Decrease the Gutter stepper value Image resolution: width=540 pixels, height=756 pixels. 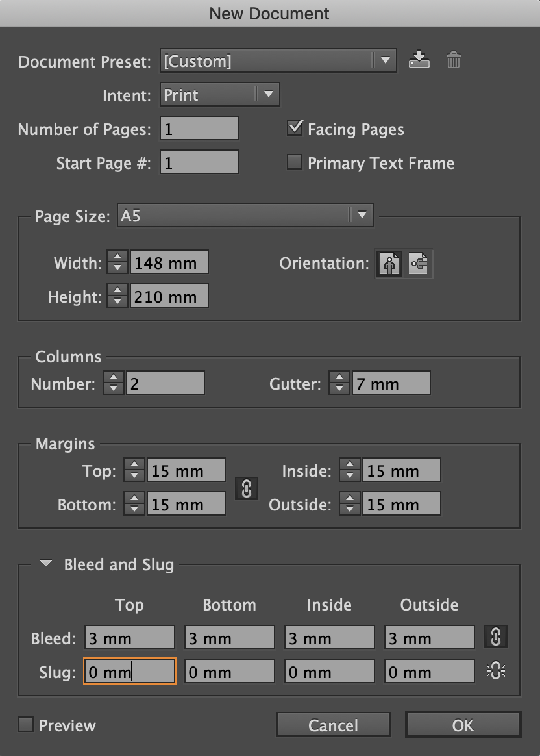pos(339,388)
